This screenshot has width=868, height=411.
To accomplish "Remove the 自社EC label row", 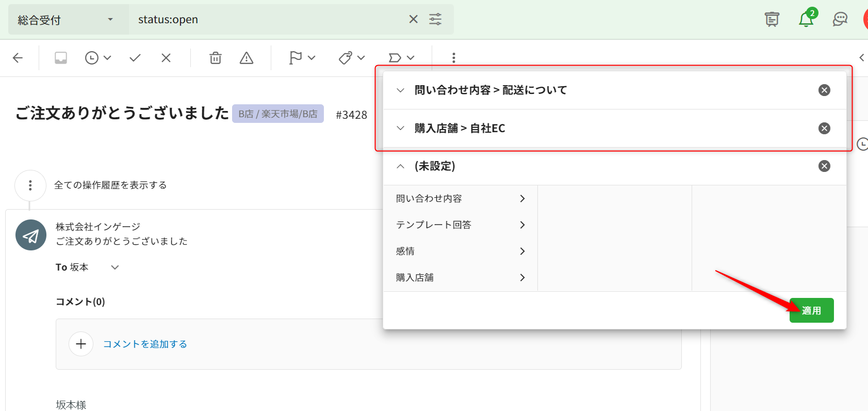I will 824,129.
